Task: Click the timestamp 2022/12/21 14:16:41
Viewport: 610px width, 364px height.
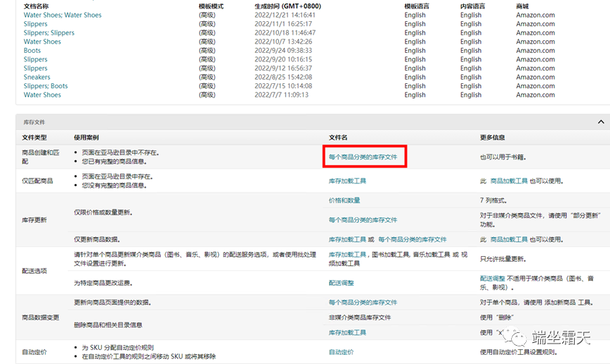Action: pos(285,16)
